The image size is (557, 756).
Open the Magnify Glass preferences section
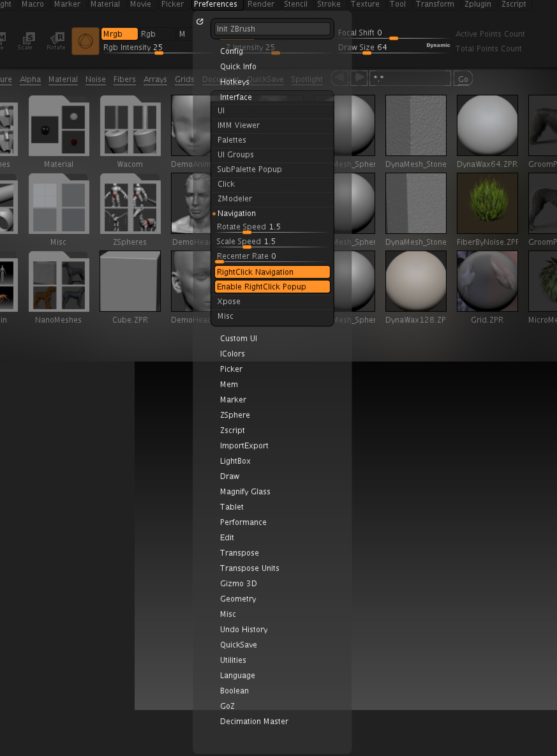[245, 492]
